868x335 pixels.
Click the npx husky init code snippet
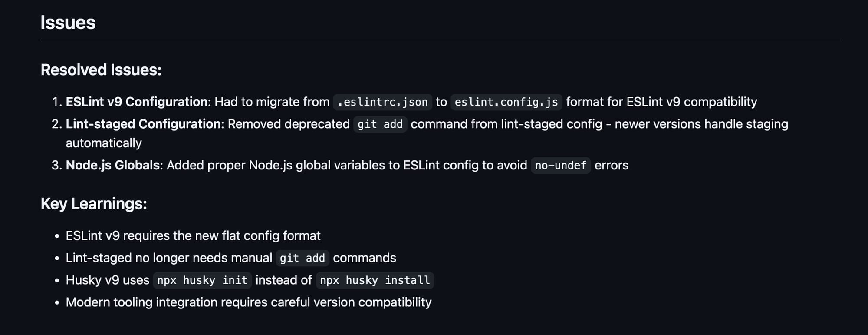202,280
